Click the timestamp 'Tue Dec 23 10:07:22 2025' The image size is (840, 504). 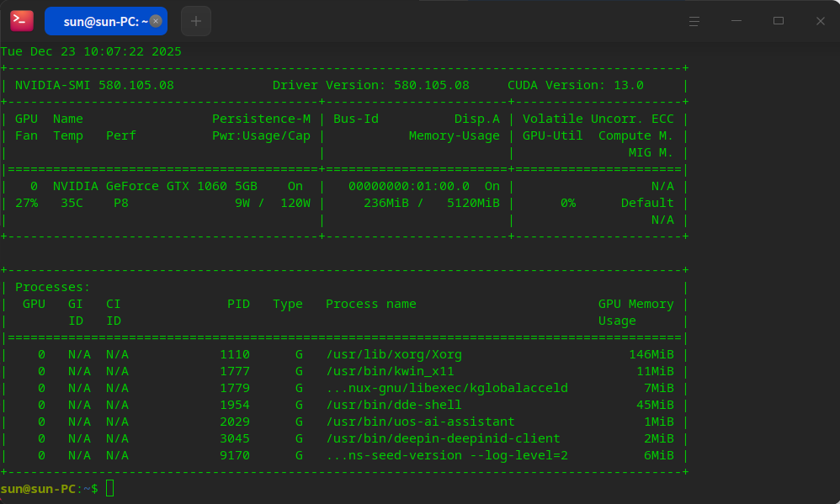coord(91,51)
